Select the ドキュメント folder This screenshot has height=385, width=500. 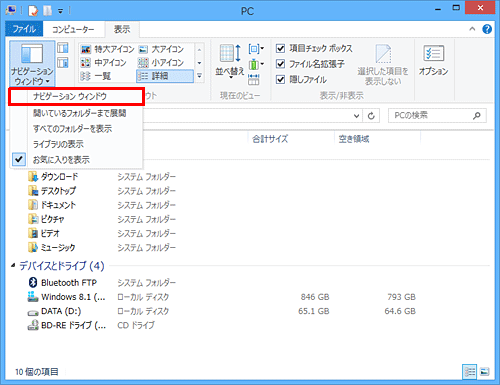pos(52,205)
